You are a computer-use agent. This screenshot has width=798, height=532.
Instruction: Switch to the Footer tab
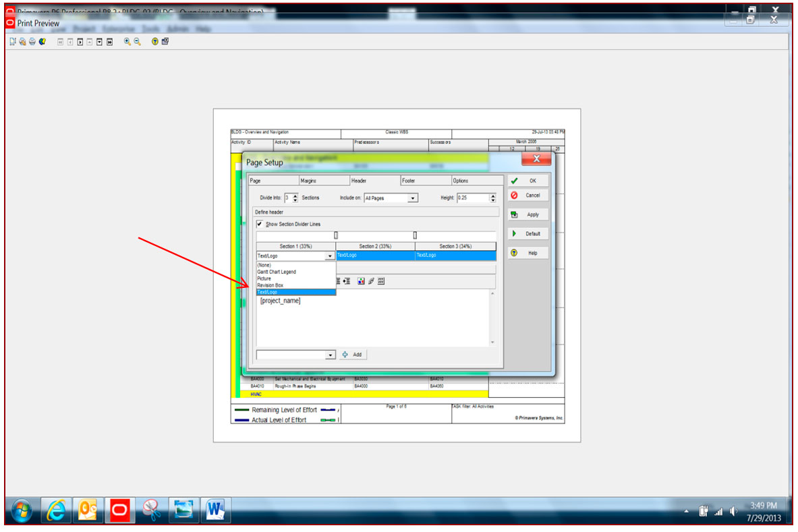(426, 181)
